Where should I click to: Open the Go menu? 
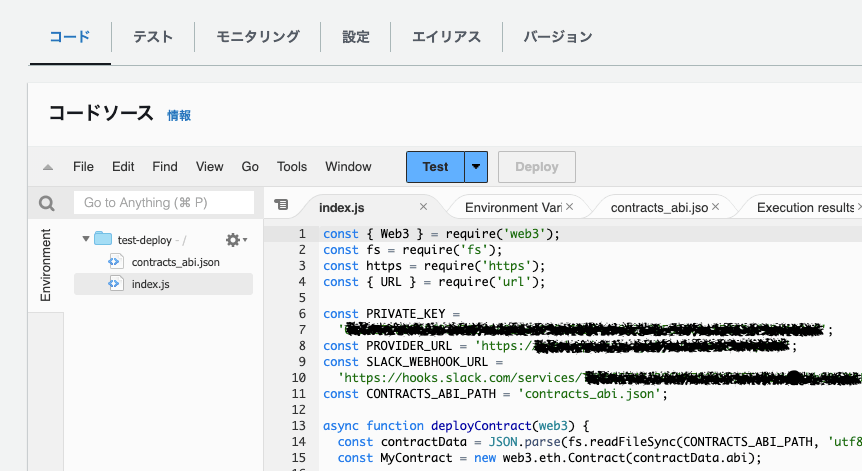250,167
